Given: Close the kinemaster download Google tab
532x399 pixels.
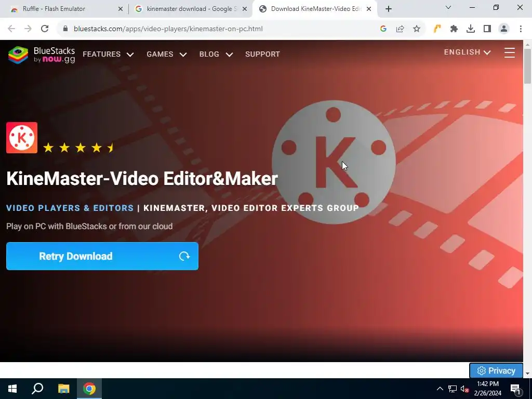Looking at the screenshot, I should [244, 9].
